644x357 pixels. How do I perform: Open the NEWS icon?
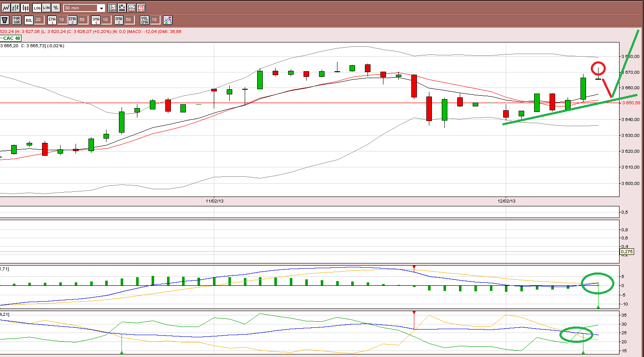141,8
